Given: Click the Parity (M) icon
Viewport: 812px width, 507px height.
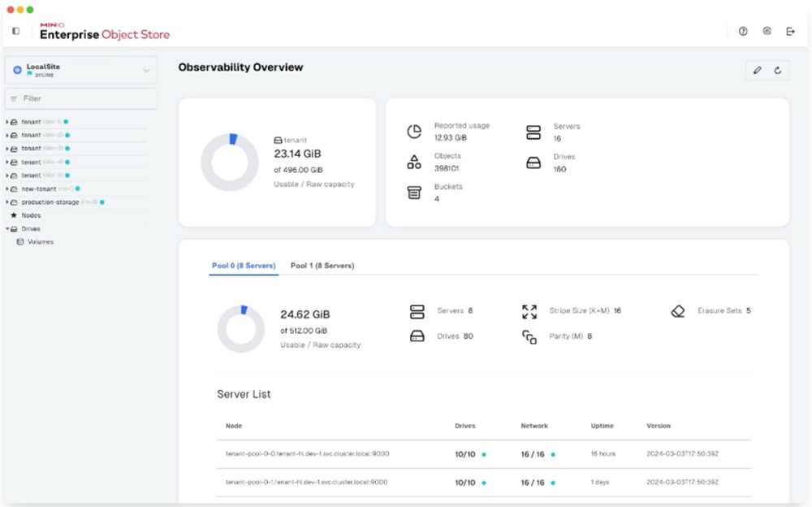Looking at the screenshot, I should point(529,337).
